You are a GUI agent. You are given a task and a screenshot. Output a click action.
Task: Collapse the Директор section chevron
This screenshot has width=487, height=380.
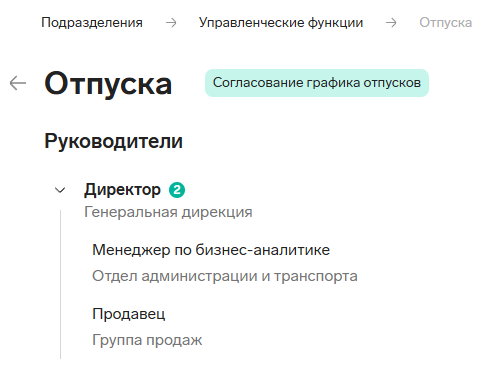pyautogui.click(x=60, y=190)
